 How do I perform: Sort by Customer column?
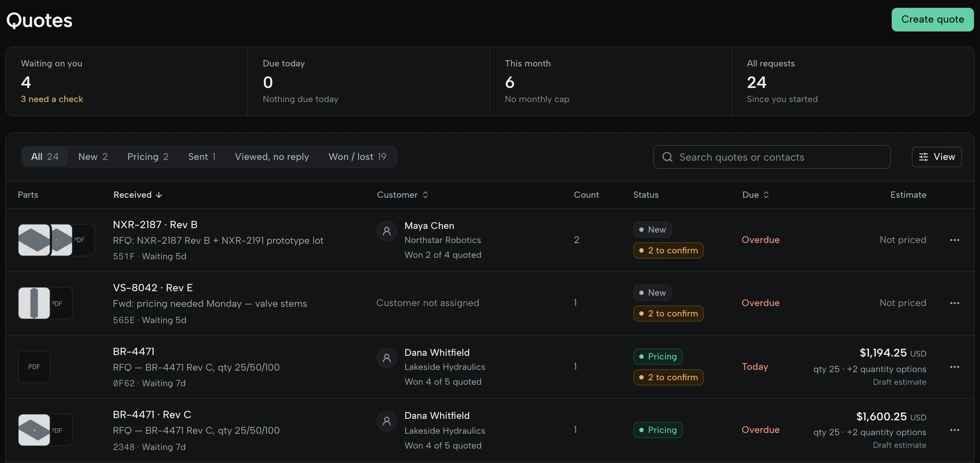click(x=402, y=195)
